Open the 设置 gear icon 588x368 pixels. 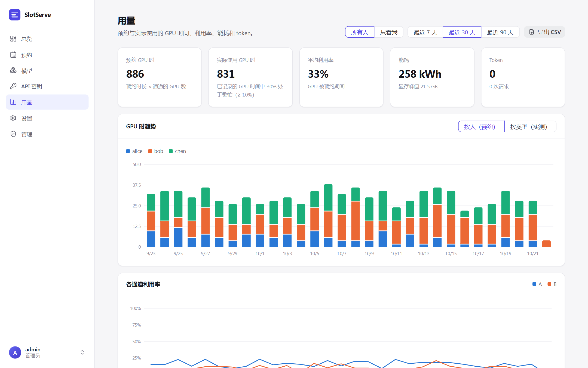pyautogui.click(x=13, y=118)
